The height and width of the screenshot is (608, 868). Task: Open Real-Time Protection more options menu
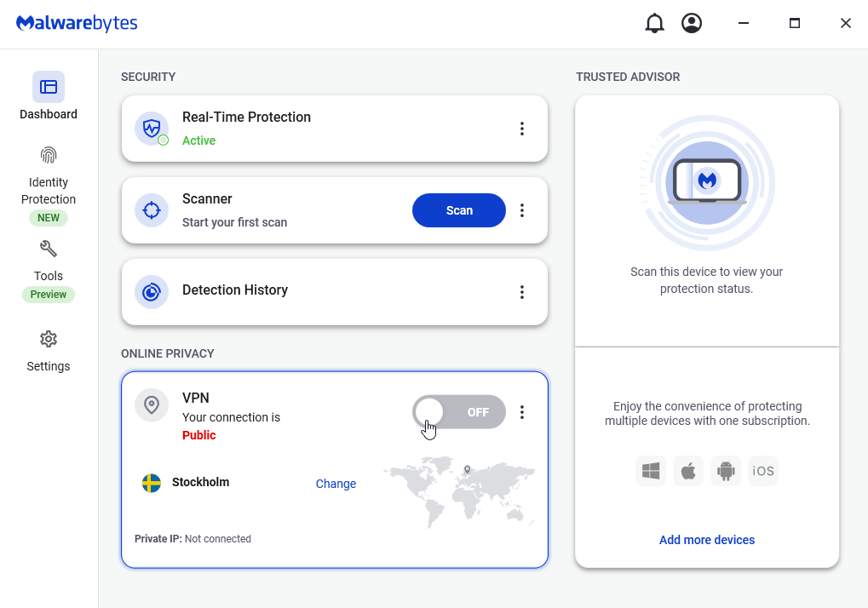coord(522,129)
